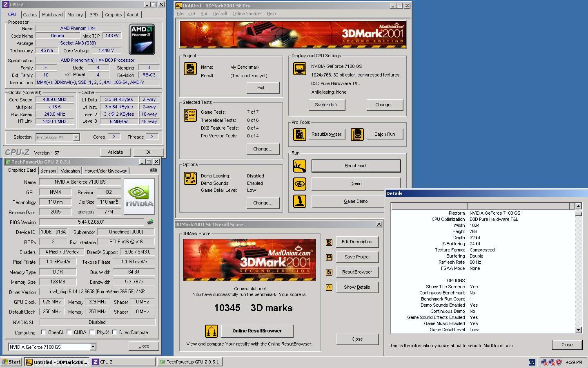Click the AMD Phenom II logo in CPU-Z
Screen dimensions: 588x368
click(x=142, y=39)
